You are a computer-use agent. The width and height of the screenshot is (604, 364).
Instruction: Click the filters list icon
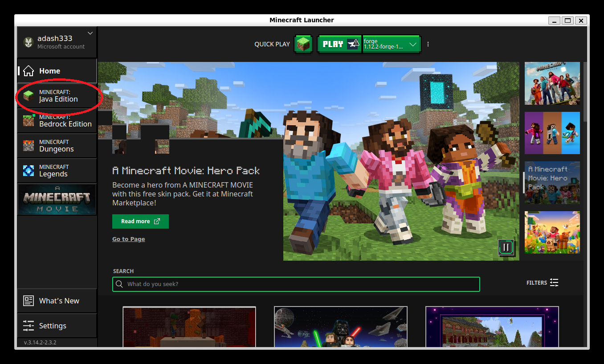554,282
